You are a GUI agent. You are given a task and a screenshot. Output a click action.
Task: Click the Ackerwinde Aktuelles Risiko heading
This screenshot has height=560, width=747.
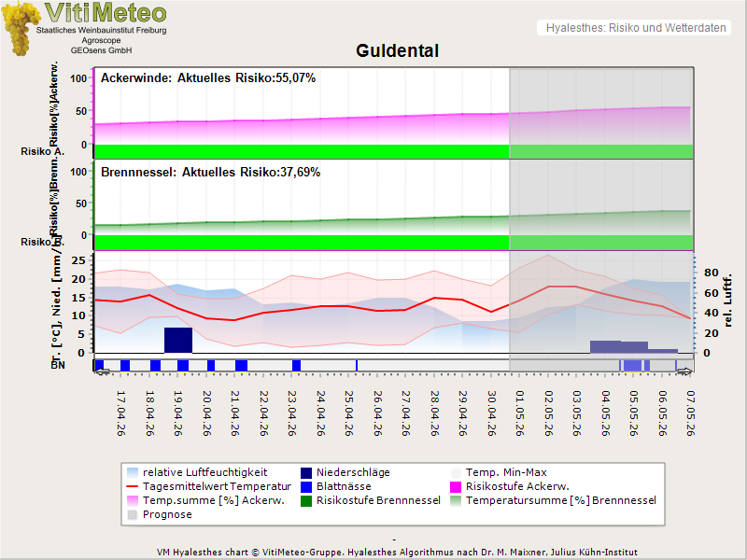207,78
